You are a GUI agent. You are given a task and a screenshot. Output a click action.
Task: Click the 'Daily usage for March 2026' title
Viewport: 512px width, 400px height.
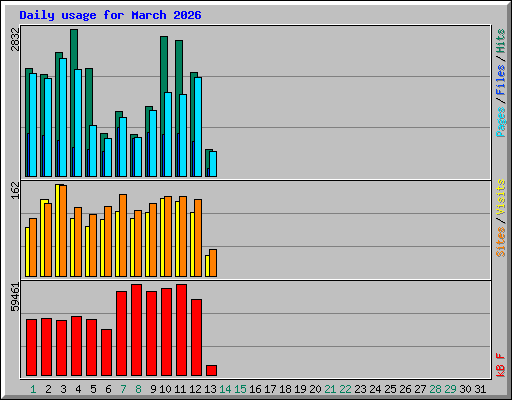[x=110, y=15]
